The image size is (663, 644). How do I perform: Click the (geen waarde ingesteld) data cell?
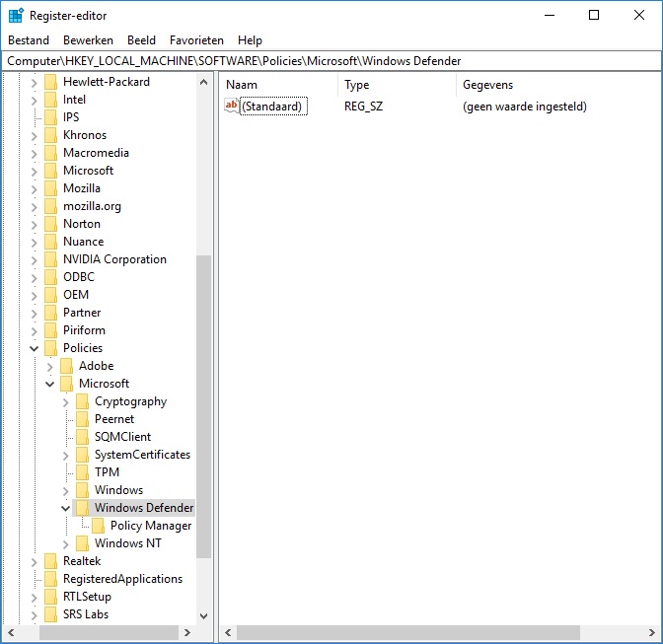(525, 107)
